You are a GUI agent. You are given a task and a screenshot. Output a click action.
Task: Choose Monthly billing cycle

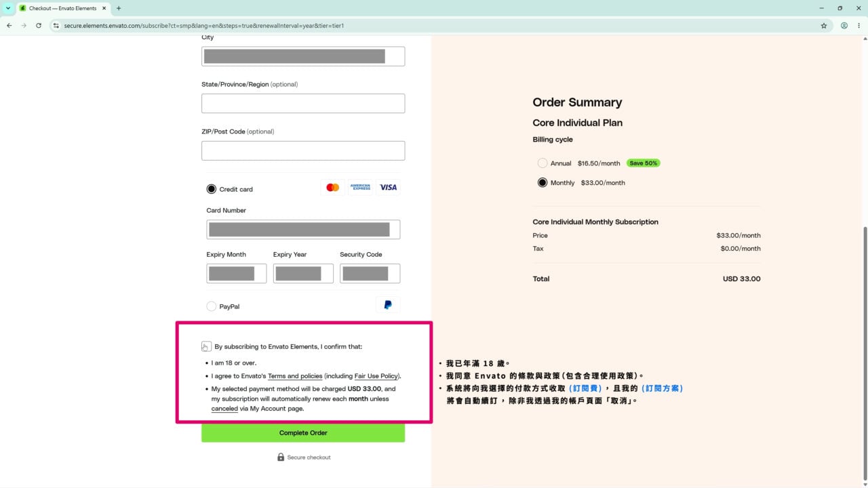tap(542, 182)
